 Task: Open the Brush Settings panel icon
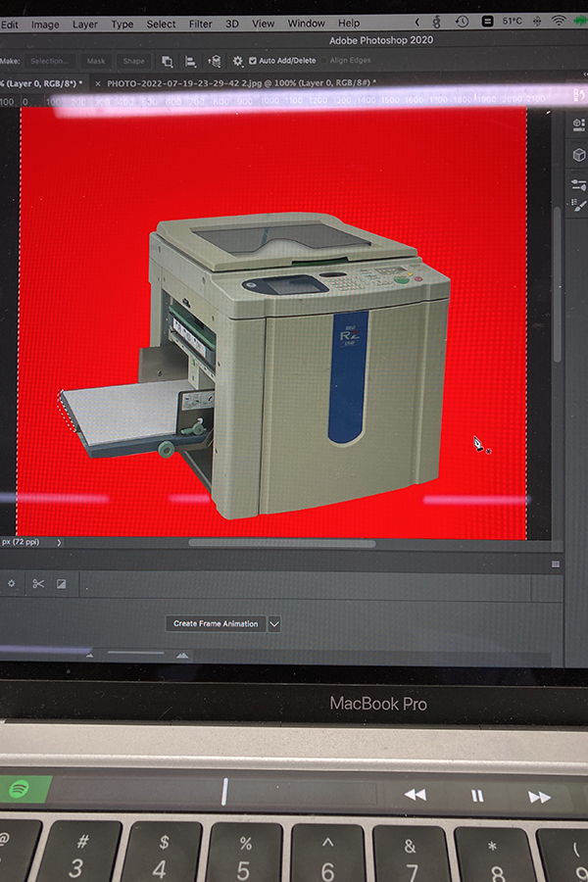point(578,184)
